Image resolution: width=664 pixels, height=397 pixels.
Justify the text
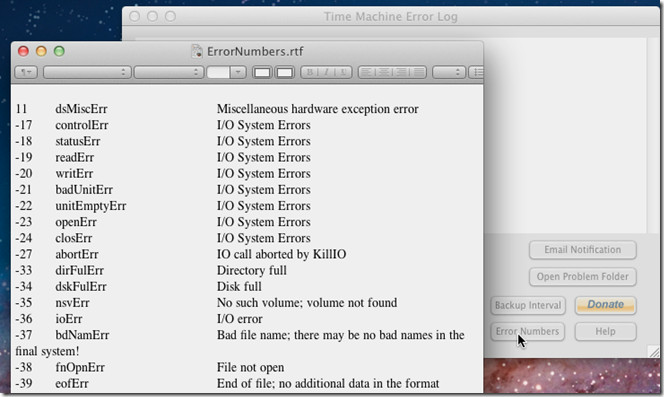[418, 72]
